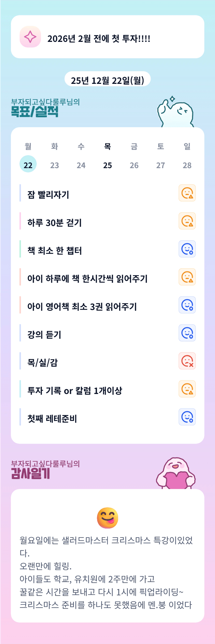Click the red failed face icon for 목/실/감

(x=187, y=361)
